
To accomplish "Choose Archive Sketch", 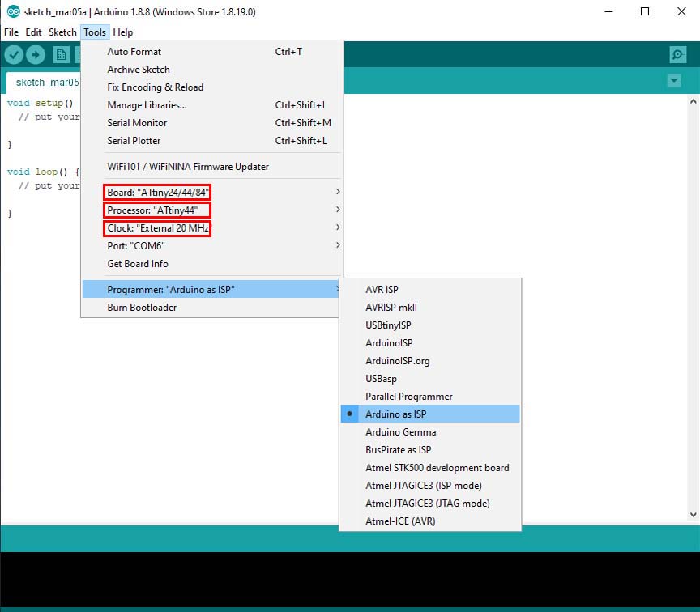I will pos(212,70).
